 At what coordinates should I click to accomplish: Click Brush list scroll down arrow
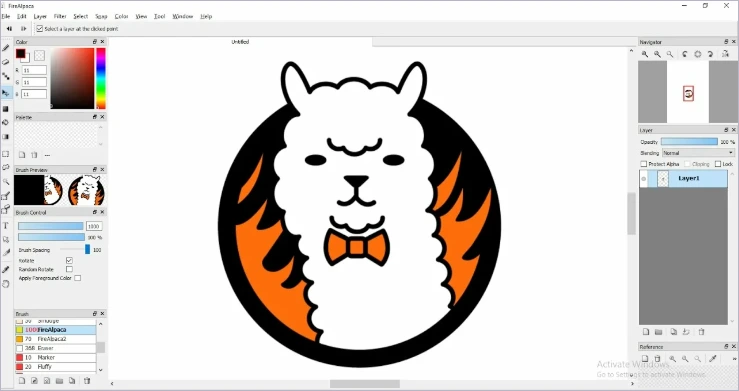[x=100, y=370]
